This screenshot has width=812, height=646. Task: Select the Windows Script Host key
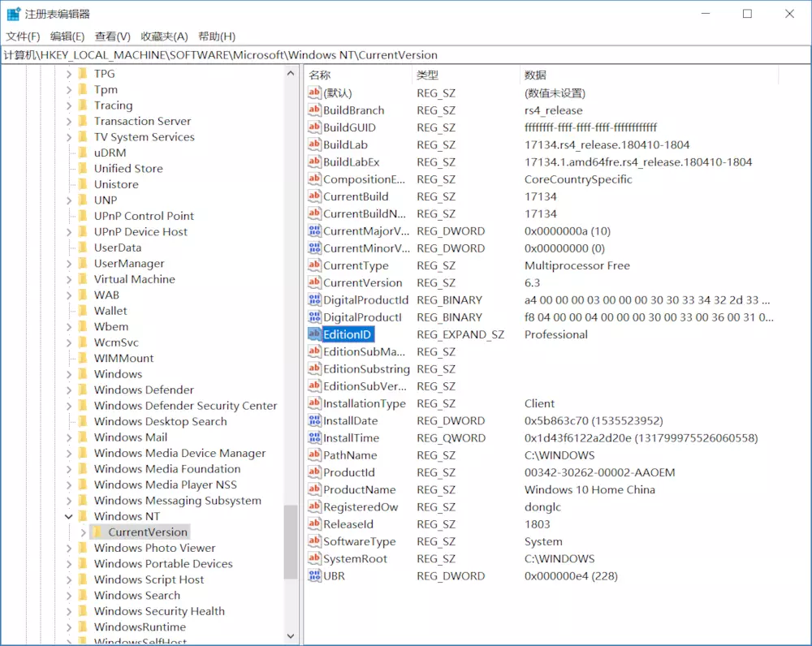[149, 579]
